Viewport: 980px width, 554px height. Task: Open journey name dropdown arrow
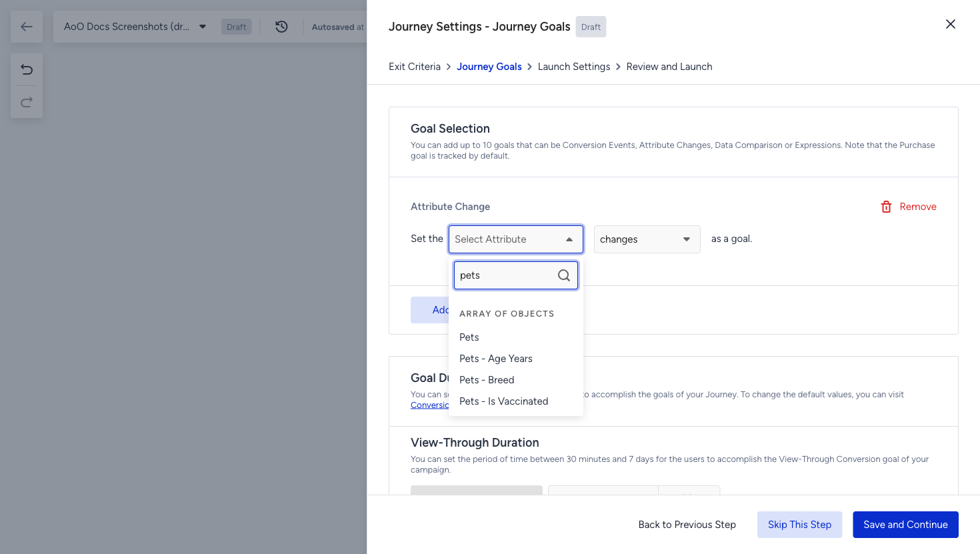(203, 27)
